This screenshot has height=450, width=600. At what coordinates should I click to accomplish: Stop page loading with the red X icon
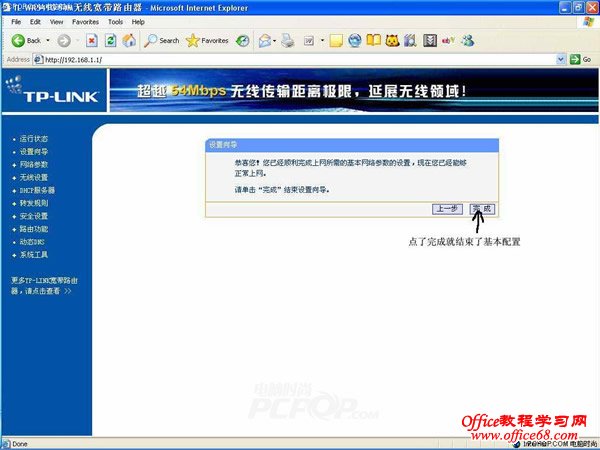[x=91, y=40]
